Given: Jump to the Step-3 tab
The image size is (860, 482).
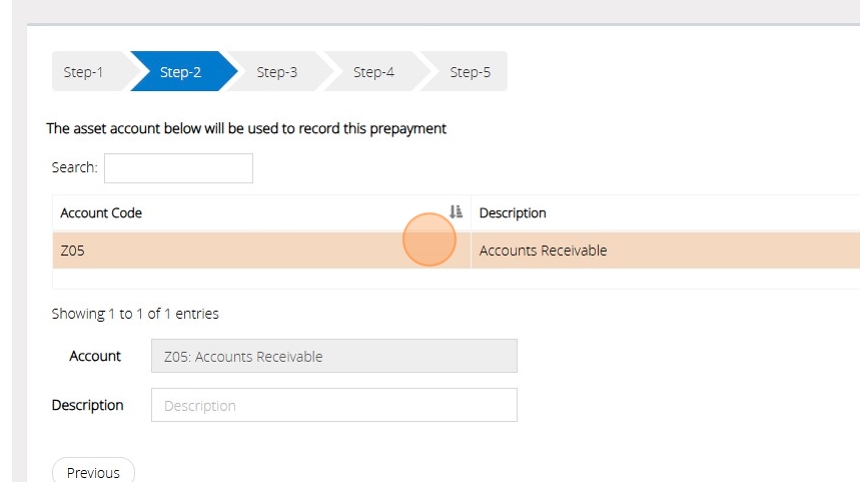Looking at the screenshot, I should [277, 72].
